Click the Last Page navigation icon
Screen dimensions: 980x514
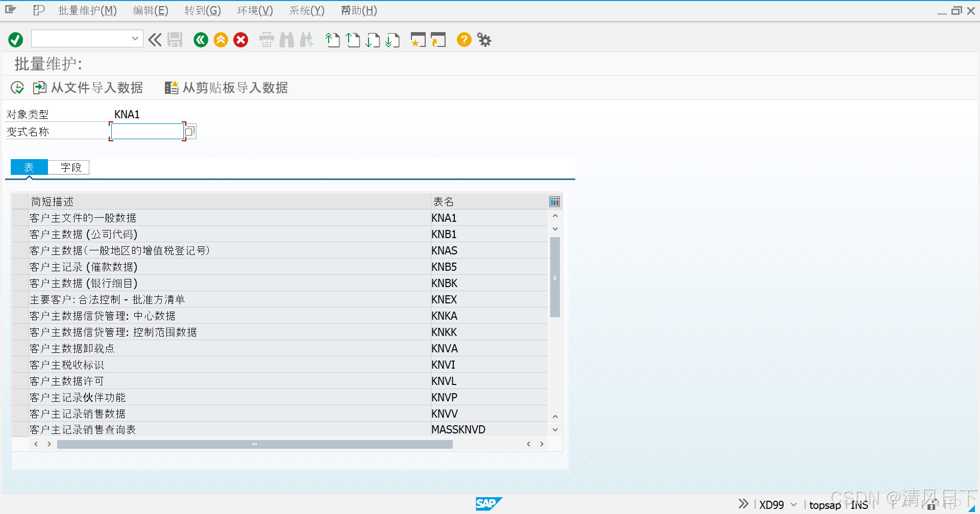393,39
